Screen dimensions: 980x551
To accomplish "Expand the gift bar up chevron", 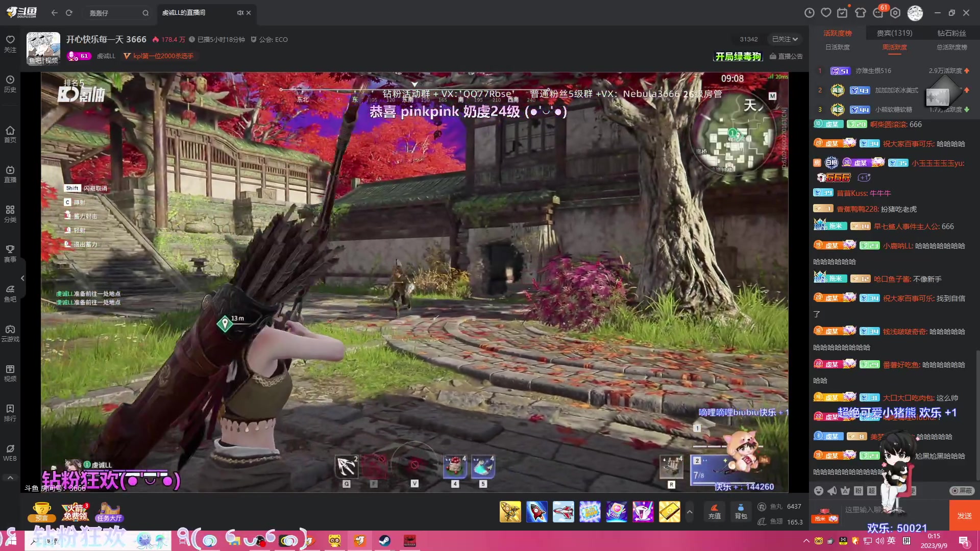I will tap(690, 512).
